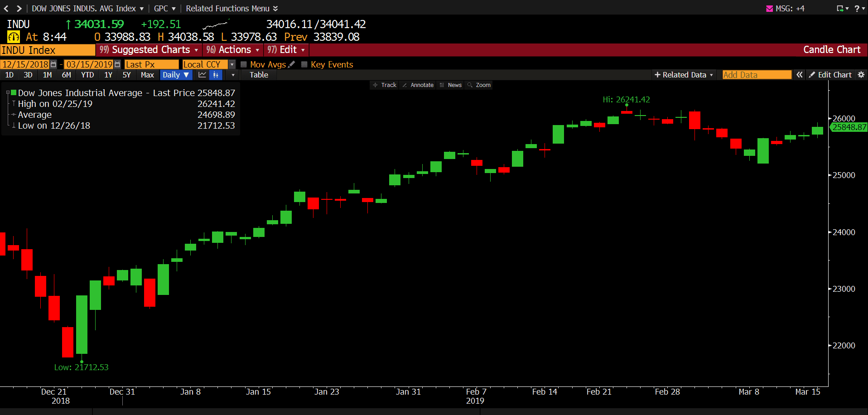Open the chart style extra dropdown arrow
This screenshot has height=415, width=868.
pyautogui.click(x=233, y=75)
